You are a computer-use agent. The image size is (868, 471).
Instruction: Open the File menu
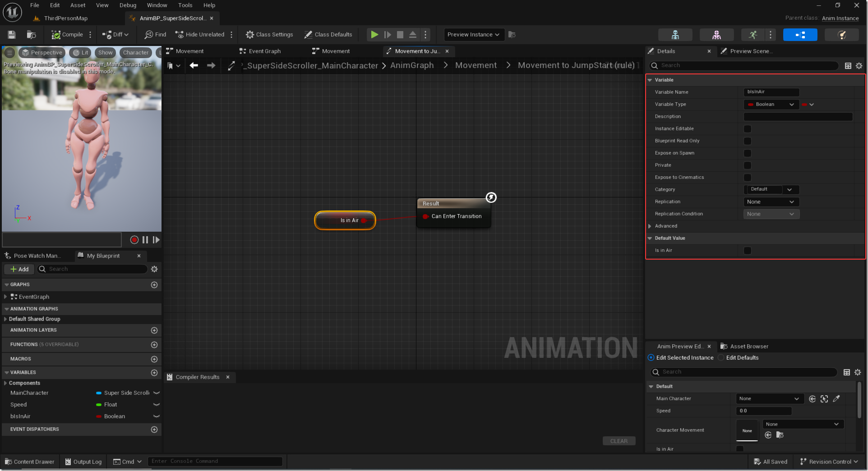point(35,5)
